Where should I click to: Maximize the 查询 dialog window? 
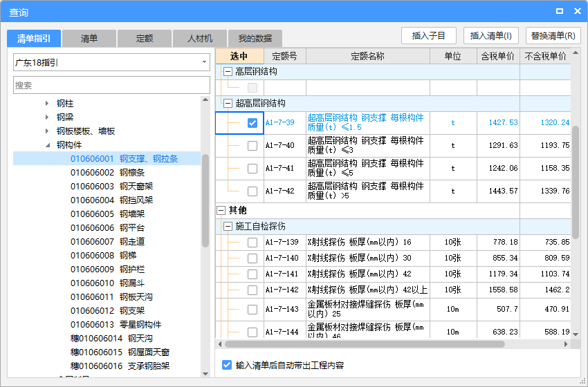tap(560, 11)
